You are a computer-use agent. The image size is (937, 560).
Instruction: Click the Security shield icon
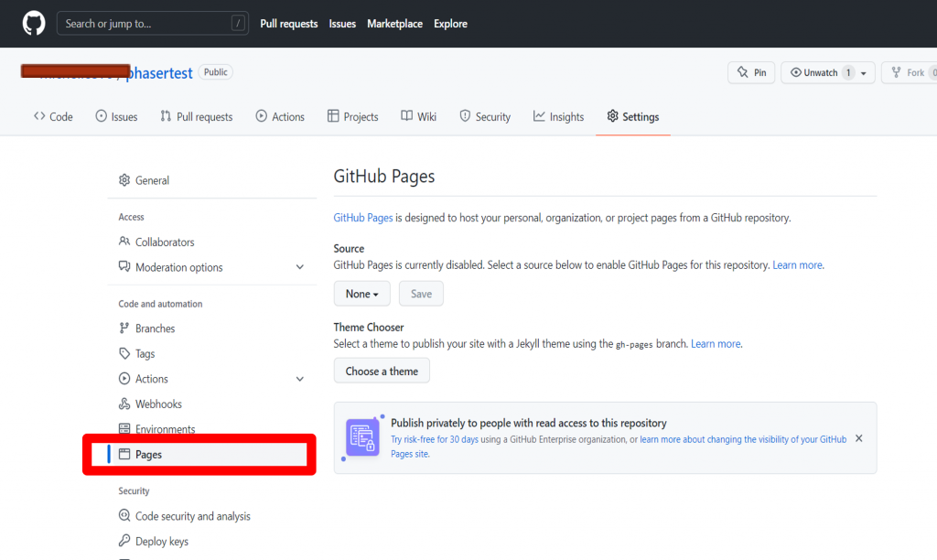point(465,116)
